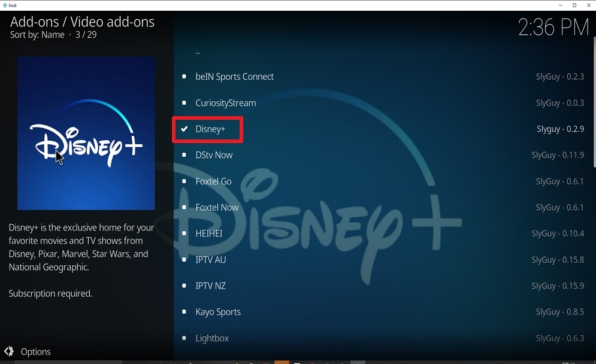The height and width of the screenshot is (364, 596).
Task: Click the bullet beside Foxtel Now
Action: click(184, 207)
